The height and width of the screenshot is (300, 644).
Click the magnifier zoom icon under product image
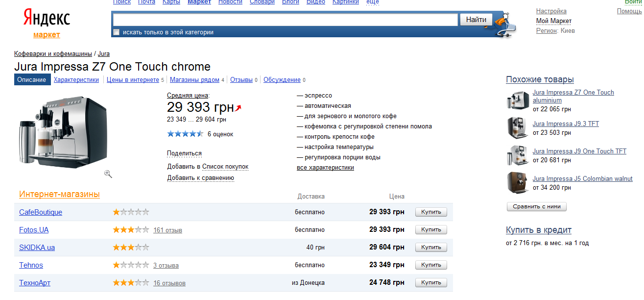[x=108, y=174]
